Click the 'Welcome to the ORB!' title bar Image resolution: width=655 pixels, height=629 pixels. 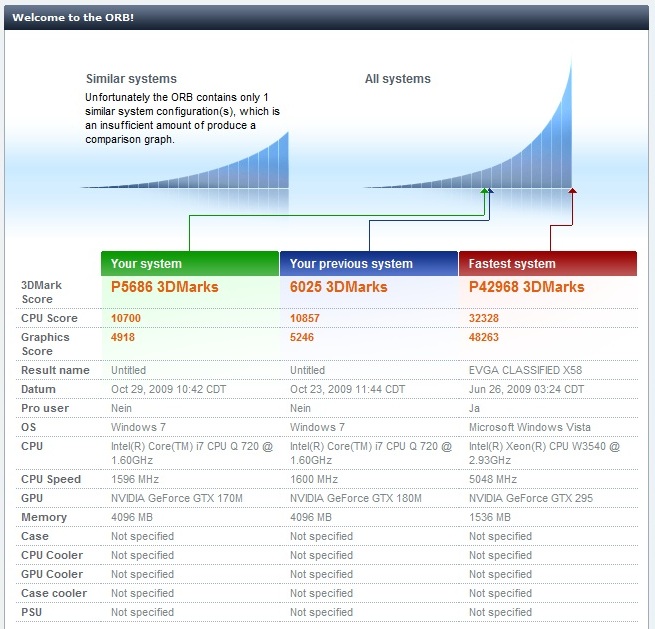[326, 18]
